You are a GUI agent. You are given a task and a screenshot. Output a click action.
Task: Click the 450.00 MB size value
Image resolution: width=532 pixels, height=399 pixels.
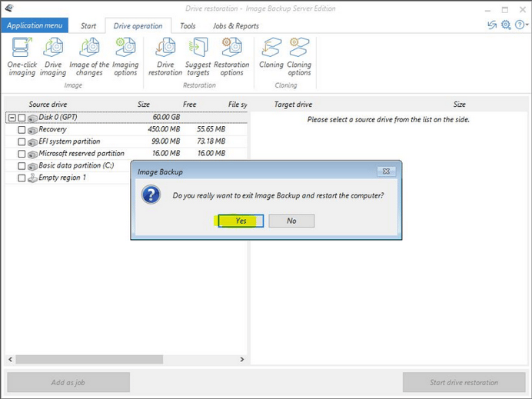[164, 129]
